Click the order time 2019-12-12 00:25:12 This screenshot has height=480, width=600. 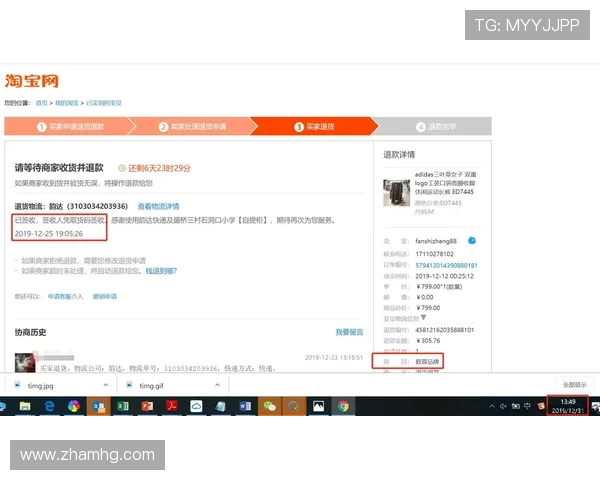pos(444,276)
